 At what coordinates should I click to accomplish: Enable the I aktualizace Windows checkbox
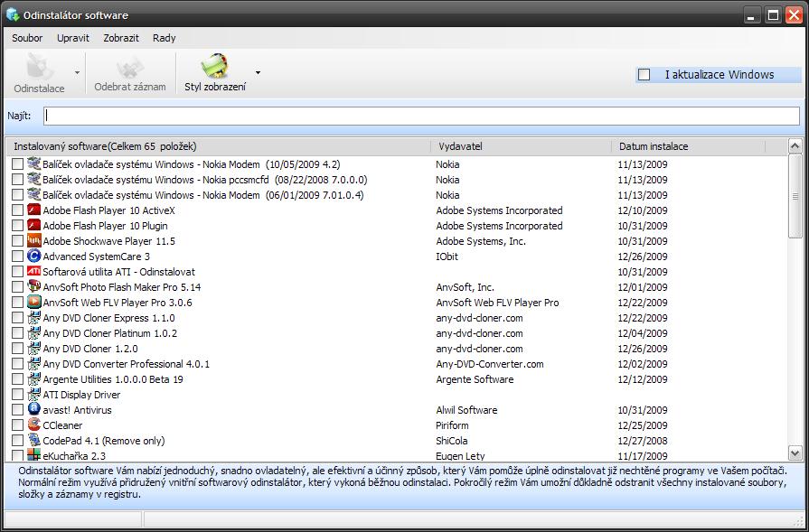pos(644,75)
